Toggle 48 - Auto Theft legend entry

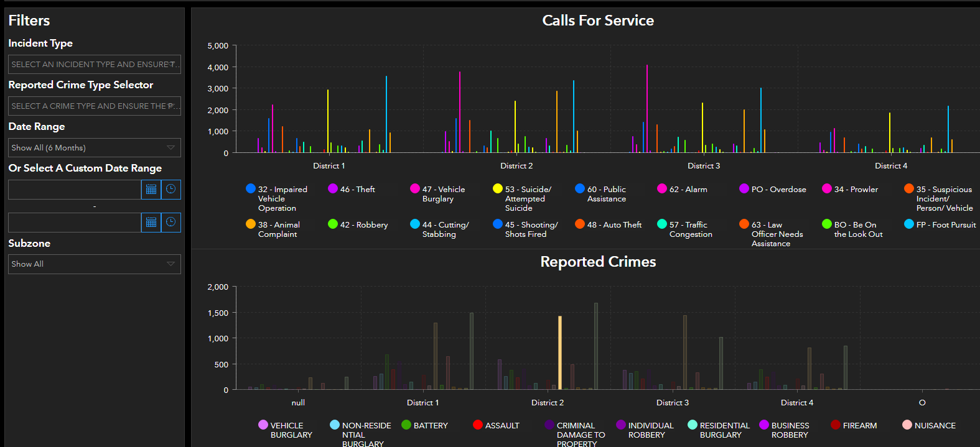pyautogui.click(x=609, y=224)
